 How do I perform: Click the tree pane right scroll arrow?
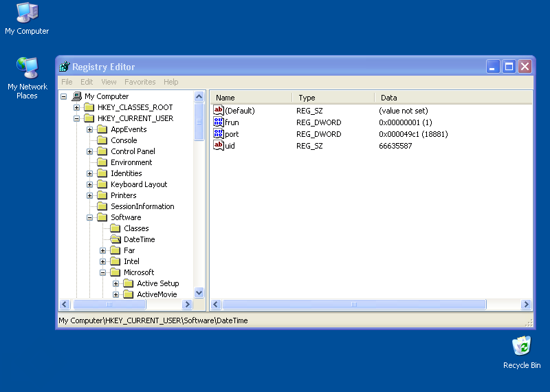187,304
